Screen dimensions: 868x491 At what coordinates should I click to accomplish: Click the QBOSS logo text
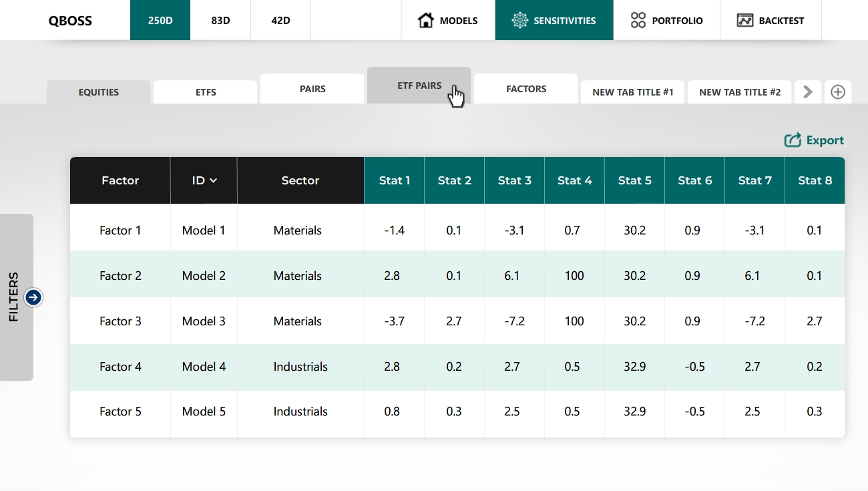click(x=70, y=21)
